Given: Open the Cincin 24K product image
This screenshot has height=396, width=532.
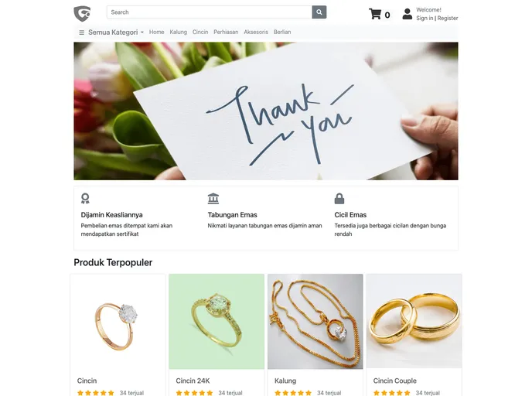Looking at the screenshot, I should 217,321.
